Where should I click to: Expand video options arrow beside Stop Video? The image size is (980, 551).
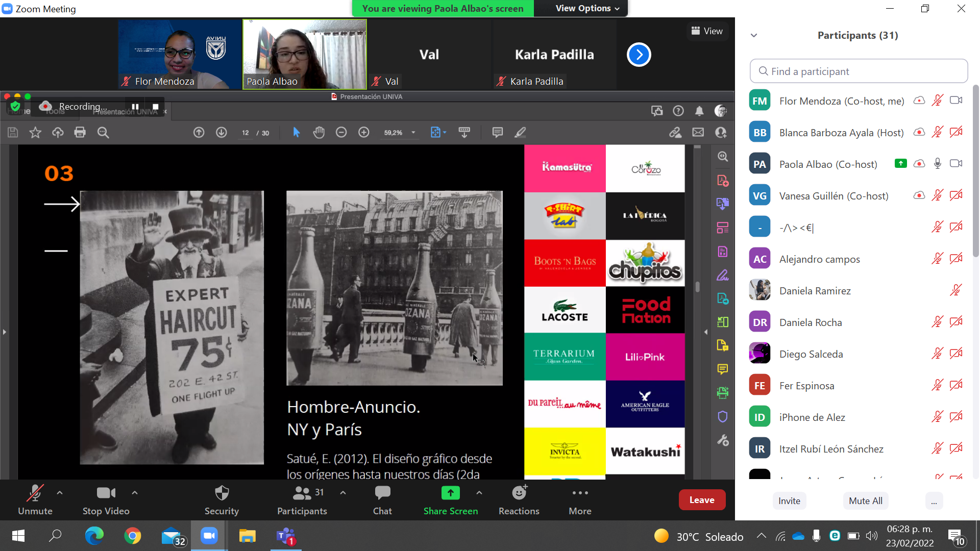135,493
